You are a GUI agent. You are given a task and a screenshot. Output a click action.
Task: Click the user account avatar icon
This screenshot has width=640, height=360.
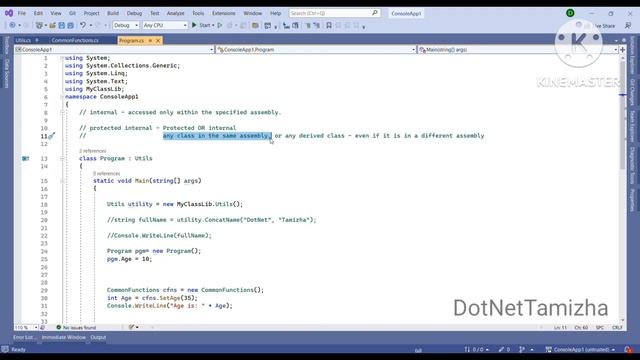[570, 13]
